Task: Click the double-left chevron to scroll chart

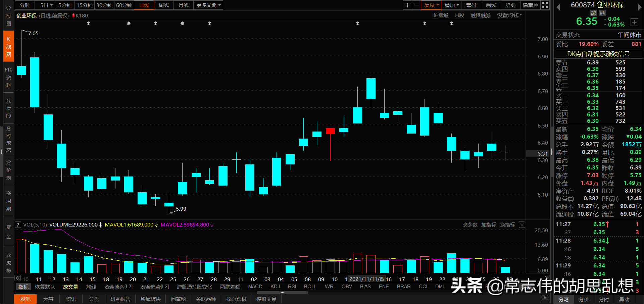Action: (17, 278)
